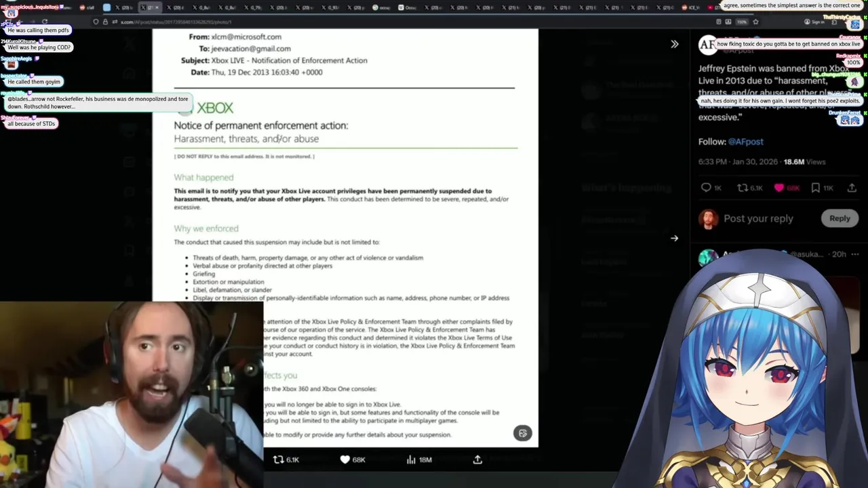Collapse the post sidebar with double chevron

point(674,44)
